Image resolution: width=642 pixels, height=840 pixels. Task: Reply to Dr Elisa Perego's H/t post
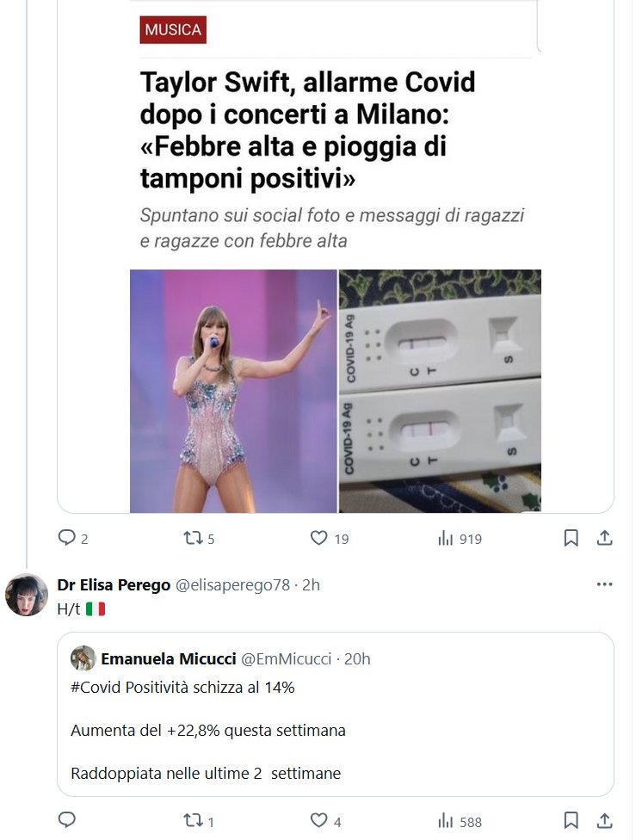(66, 821)
